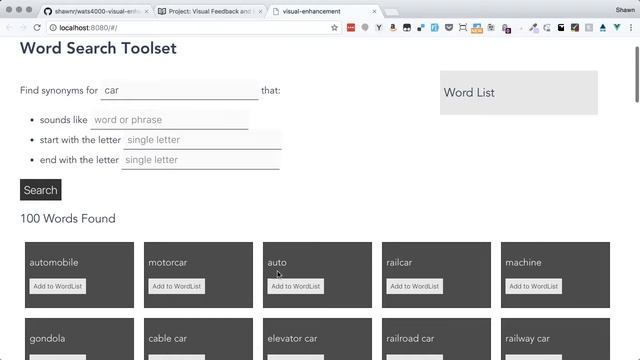Switch to the Project: Visual Feedback tab

(210, 11)
